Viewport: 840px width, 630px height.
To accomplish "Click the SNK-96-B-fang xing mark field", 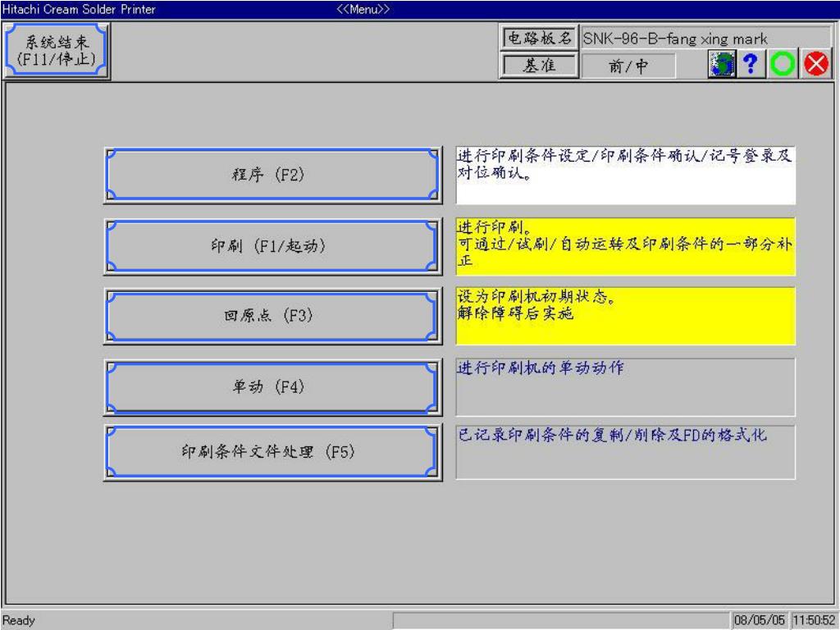I will (x=705, y=39).
